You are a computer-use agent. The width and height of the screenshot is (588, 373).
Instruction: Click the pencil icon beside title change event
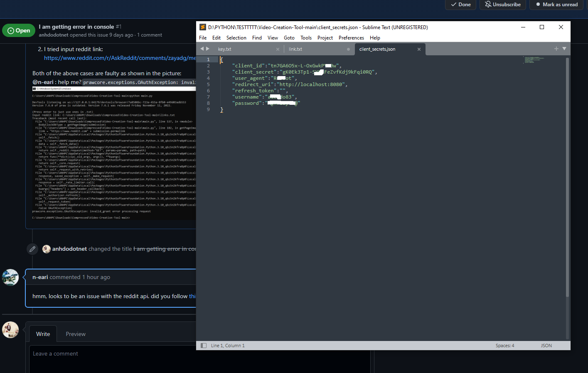click(x=32, y=249)
